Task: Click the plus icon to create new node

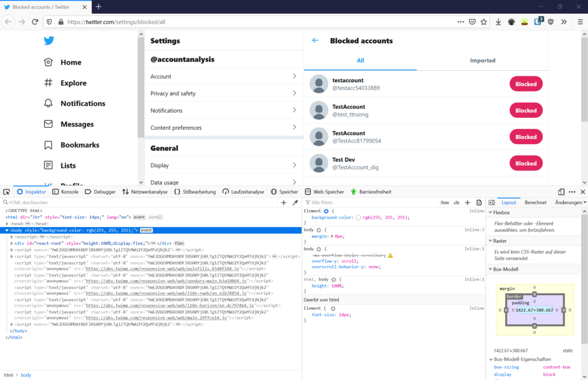Action: click(284, 202)
